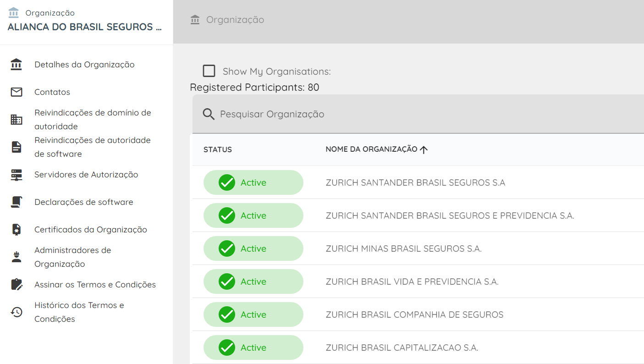Enable the Show My Organisations checkbox
644x364 pixels.
(x=209, y=71)
